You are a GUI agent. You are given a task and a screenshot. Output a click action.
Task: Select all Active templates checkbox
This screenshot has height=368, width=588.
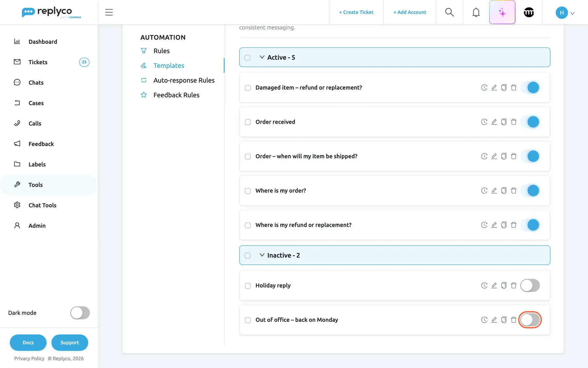pos(248,58)
